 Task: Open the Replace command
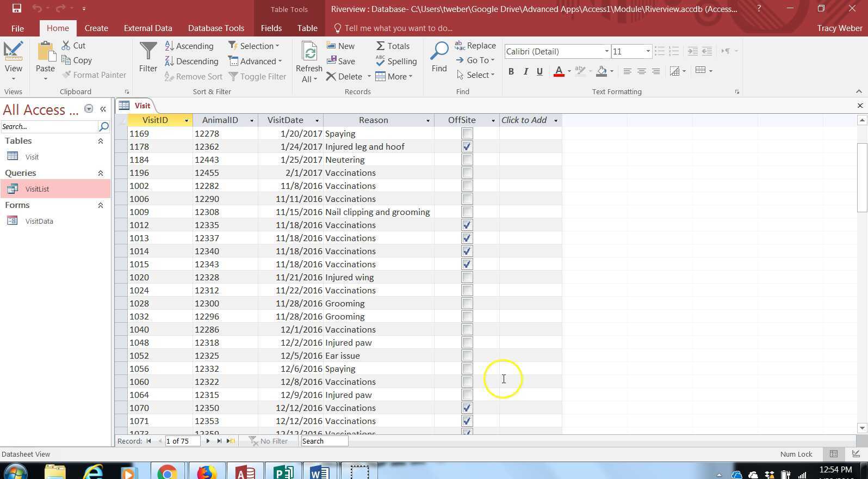click(475, 46)
